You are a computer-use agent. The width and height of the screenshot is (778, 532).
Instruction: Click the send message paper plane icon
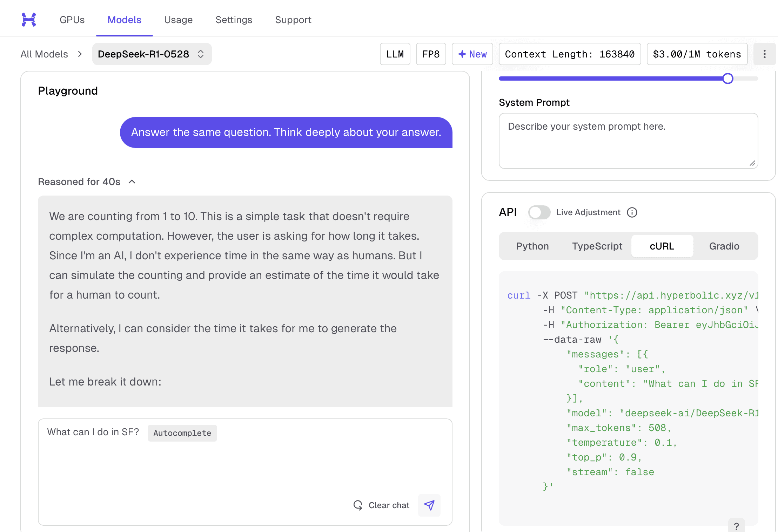point(429,505)
